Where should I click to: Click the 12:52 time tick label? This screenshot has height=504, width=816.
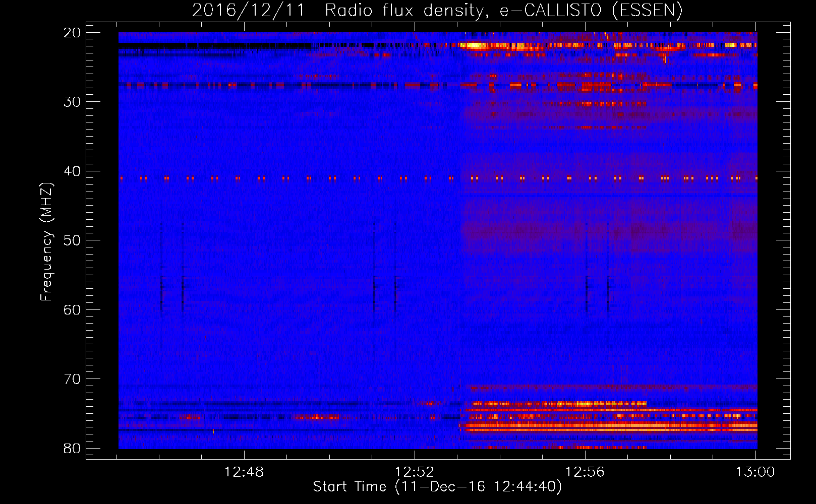(415, 472)
